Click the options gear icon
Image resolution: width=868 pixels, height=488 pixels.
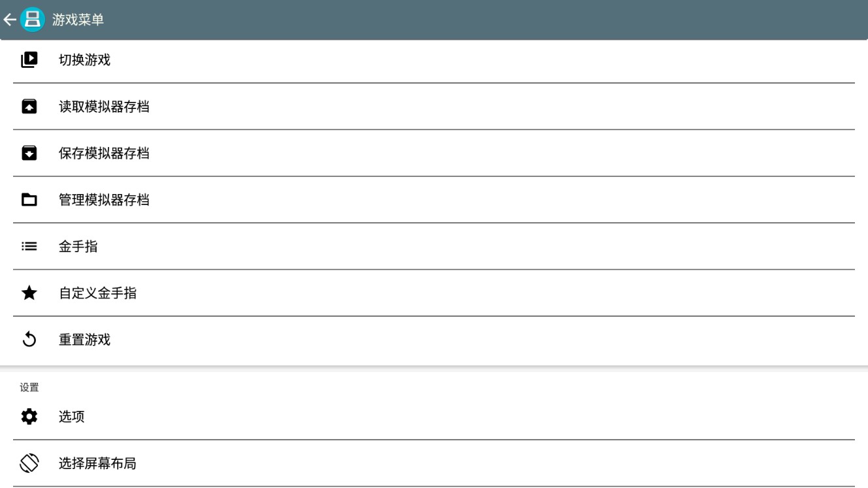click(29, 416)
